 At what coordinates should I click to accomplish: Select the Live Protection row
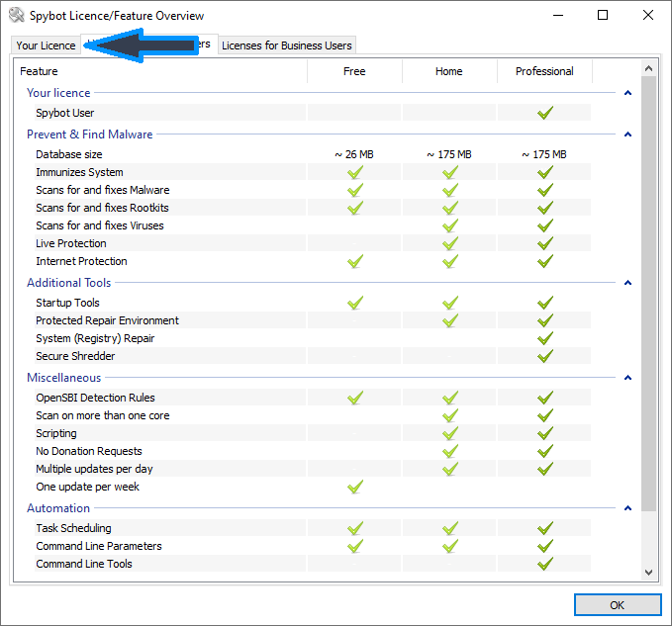click(313, 243)
